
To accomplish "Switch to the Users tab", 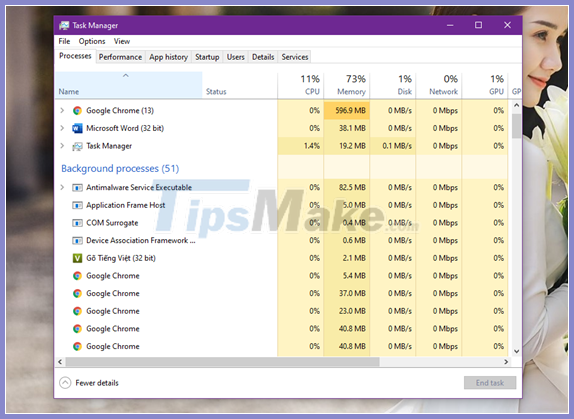I will [235, 57].
